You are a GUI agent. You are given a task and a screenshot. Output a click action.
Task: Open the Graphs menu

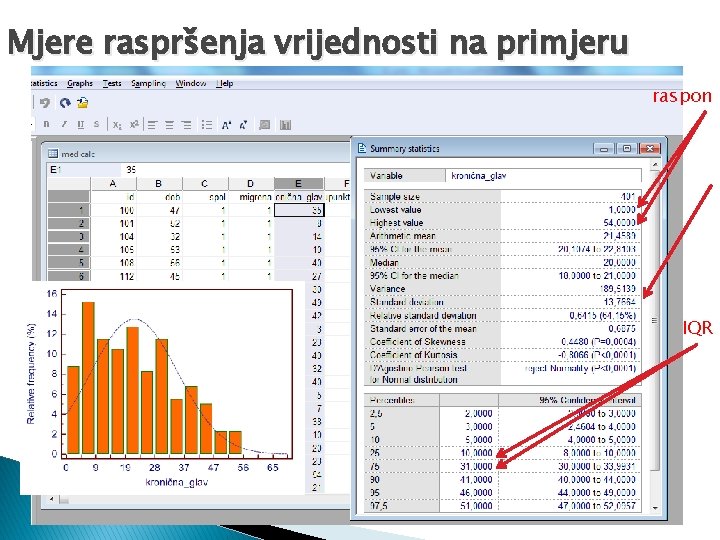point(80,83)
